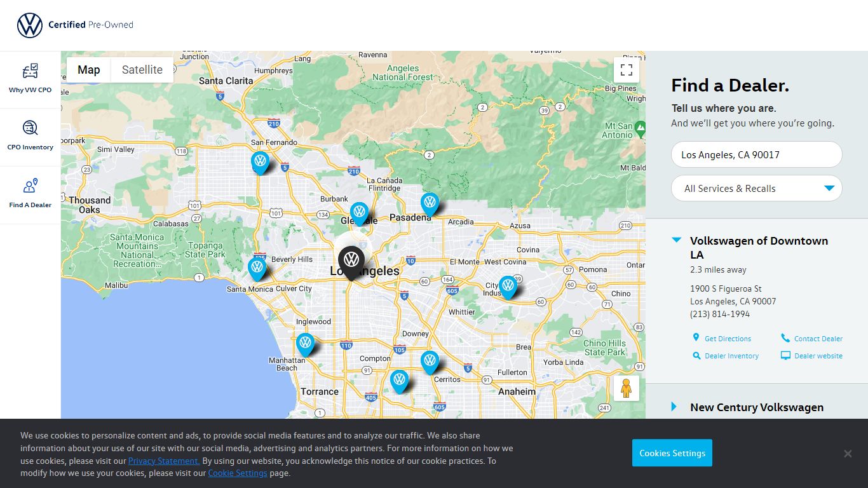Image resolution: width=868 pixels, height=488 pixels.
Task: Click the Street View pegman icon
Action: (x=626, y=388)
